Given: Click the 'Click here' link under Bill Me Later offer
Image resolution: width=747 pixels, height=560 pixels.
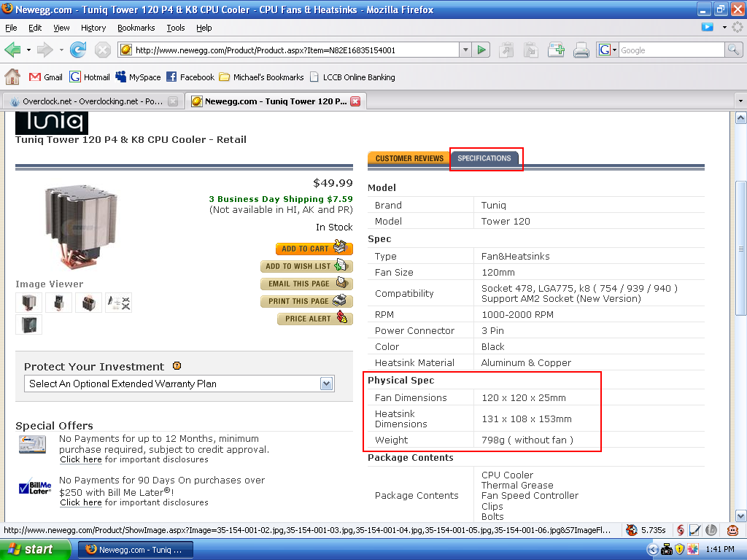Looking at the screenshot, I should click(x=80, y=502).
